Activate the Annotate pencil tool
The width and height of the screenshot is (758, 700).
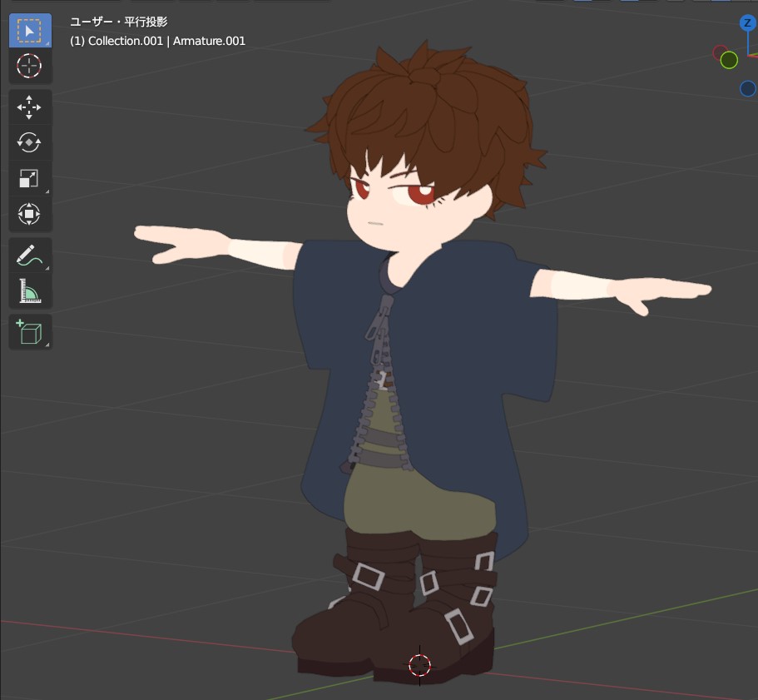[30, 256]
